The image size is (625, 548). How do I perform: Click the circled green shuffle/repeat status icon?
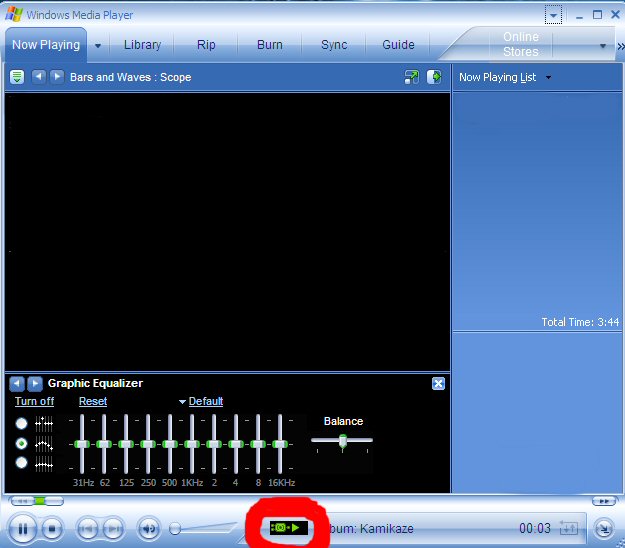[x=290, y=527]
